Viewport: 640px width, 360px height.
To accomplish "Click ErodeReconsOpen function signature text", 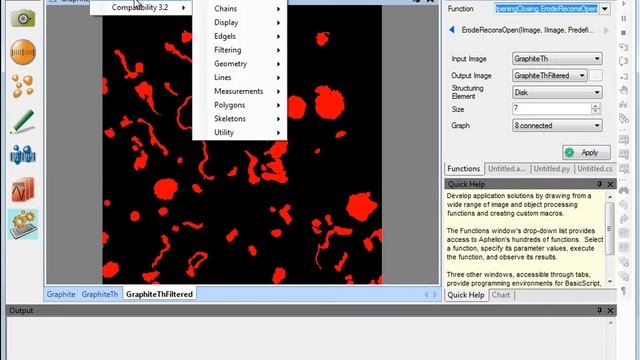I will 528,30.
